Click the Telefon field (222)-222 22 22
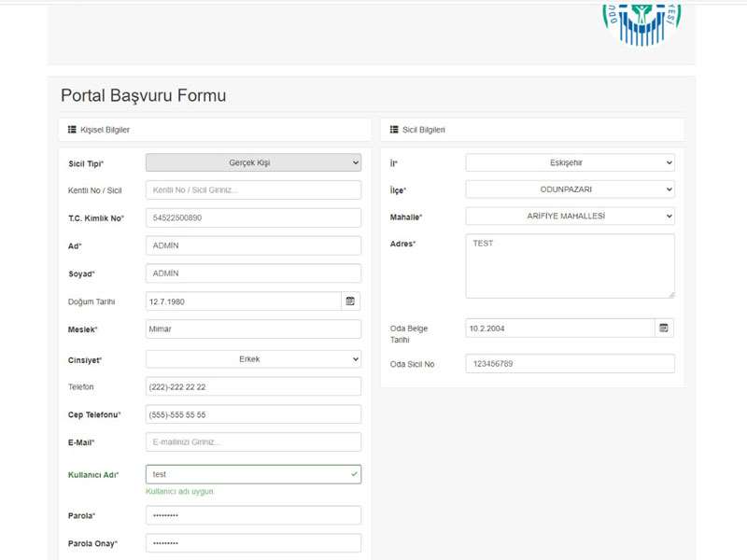Screen dimensions: 747x560 click(253, 386)
